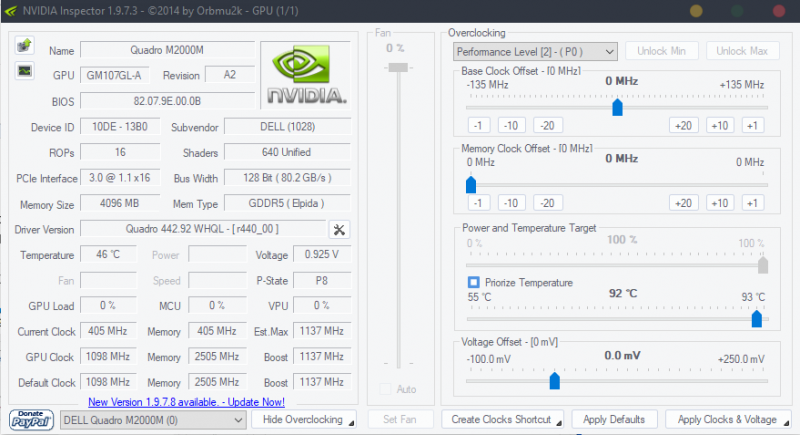Click the Bus Width value 128 Bit
Image resolution: width=800 pixels, height=435 pixels.
287,177
